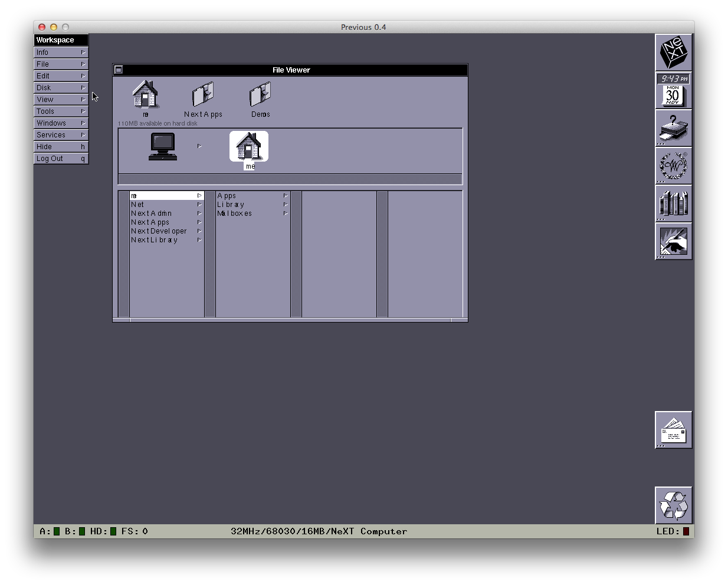Launch the Edit pen-and-hand dock icon
Image resolution: width=728 pixels, height=585 pixels.
point(673,241)
